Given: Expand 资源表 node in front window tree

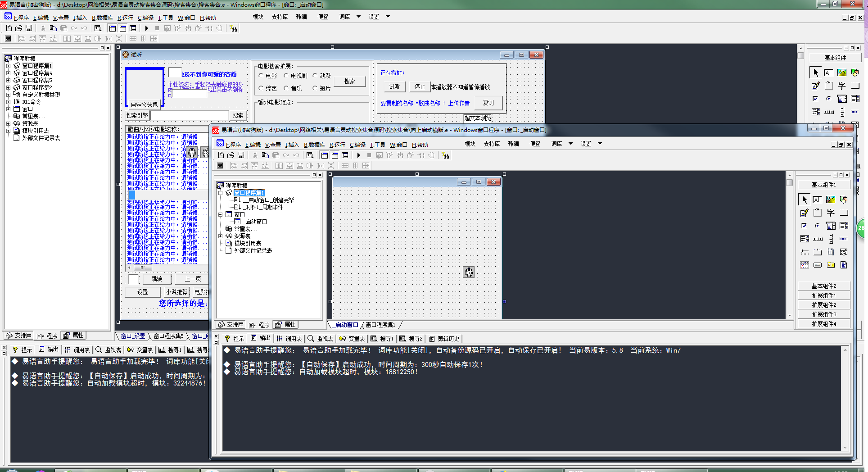Looking at the screenshot, I should point(221,236).
